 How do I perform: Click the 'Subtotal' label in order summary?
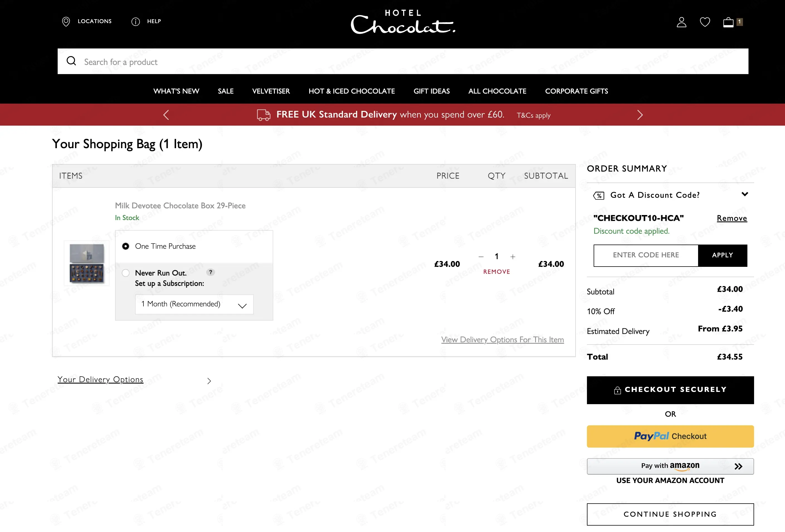pos(600,292)
